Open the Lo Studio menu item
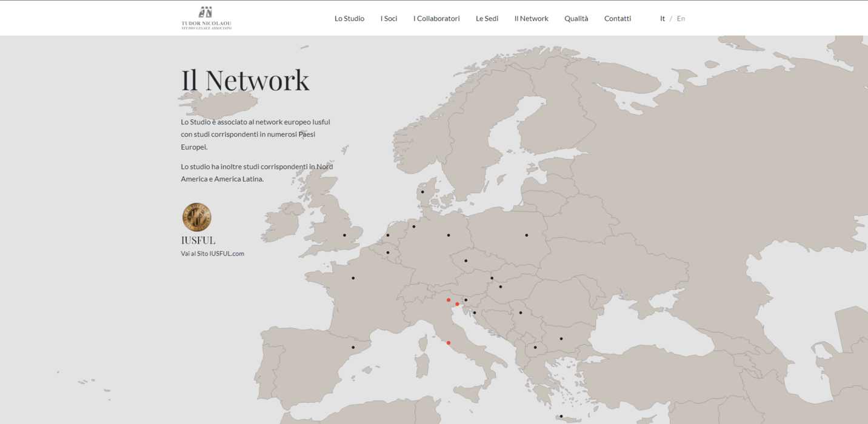 point(349,19)
